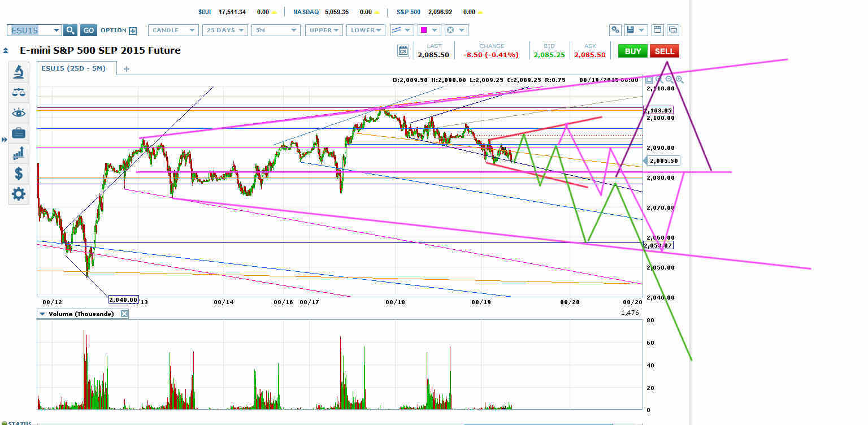Open the CANDLE chart type dropdown
The image size is (868, 425).
(173, 31)
